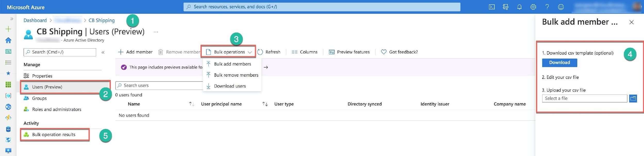The width and height of the screenshot is (644, 156).
Task: Click Refresh in the toolbar
Action: pyautogui.click(x=269, y=52)
